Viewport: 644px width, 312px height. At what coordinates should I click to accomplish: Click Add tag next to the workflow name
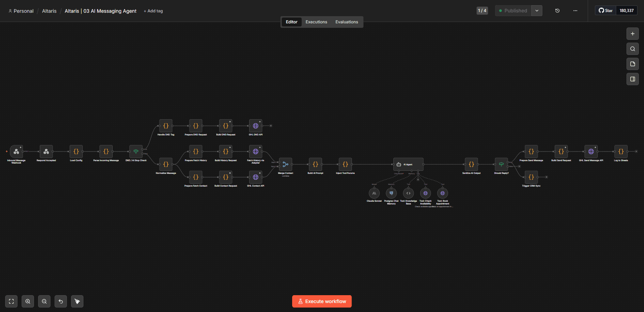click(153, 11)
